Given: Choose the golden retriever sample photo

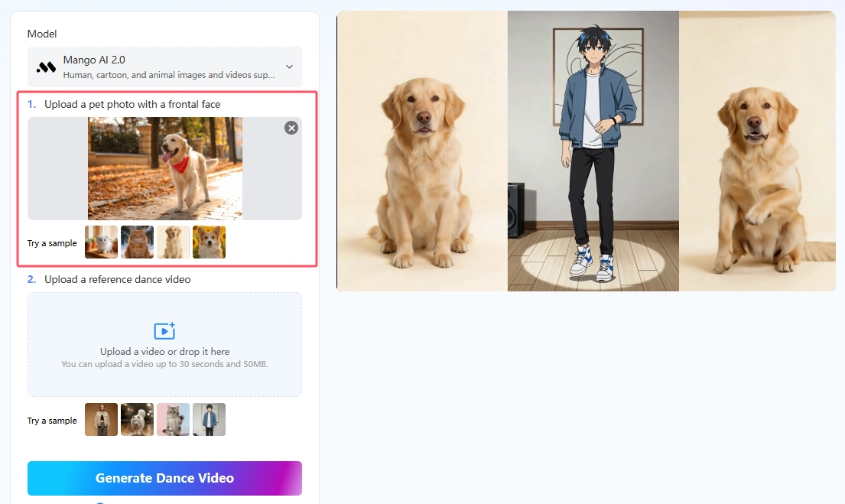Looking at the screenshot, I should (173, 242).
